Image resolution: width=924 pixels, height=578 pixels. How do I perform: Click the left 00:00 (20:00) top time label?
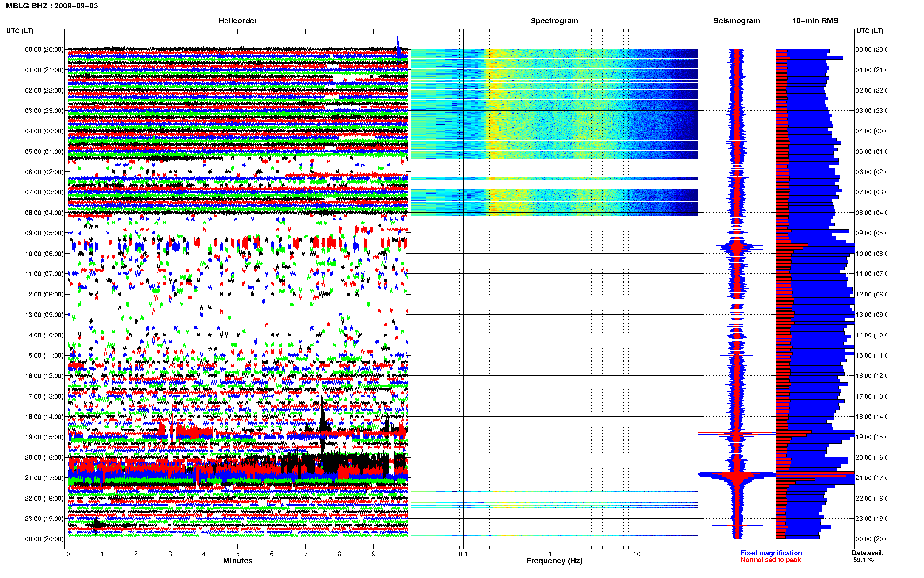pos(44,49)
